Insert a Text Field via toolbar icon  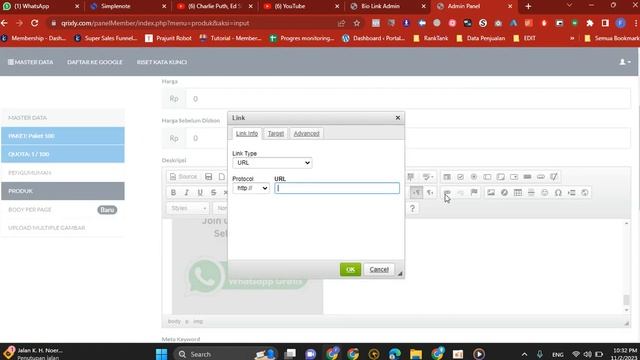point(487,177)
